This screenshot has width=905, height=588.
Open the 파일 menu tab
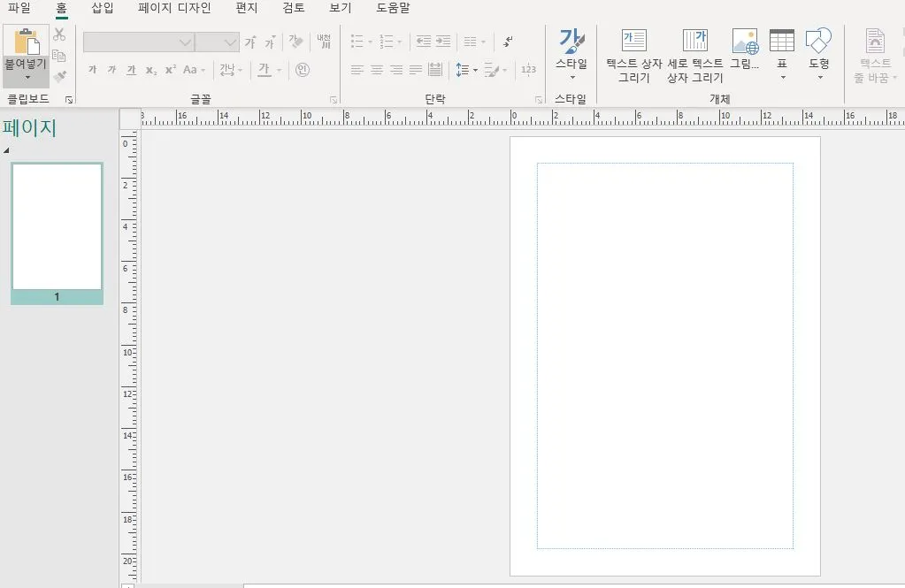point(19,8)
